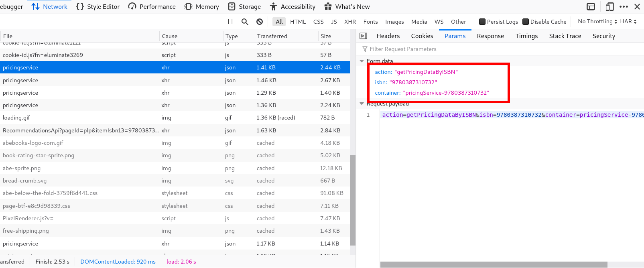Open the Response details tab
Image resolution: width=644 pixels, height=268 pixels.
click(x=490, y=36)
